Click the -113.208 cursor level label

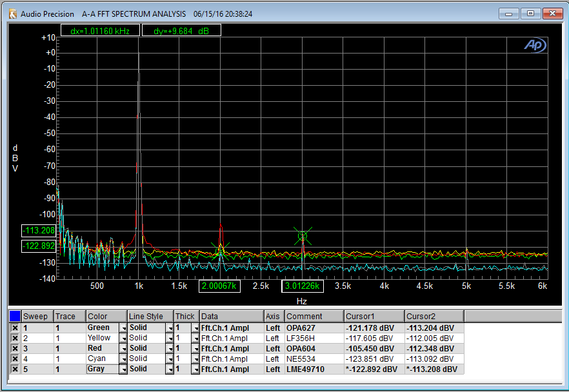[39, 230]
